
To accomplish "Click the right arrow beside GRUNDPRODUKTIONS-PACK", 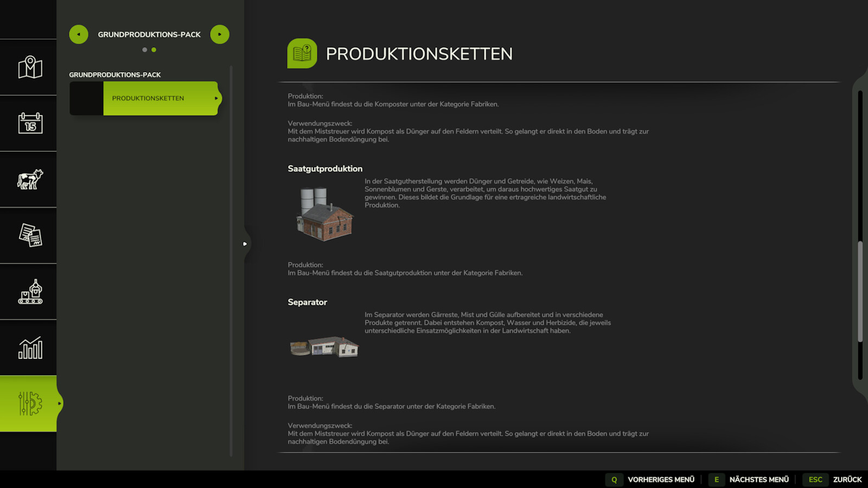I will (220, 34).
